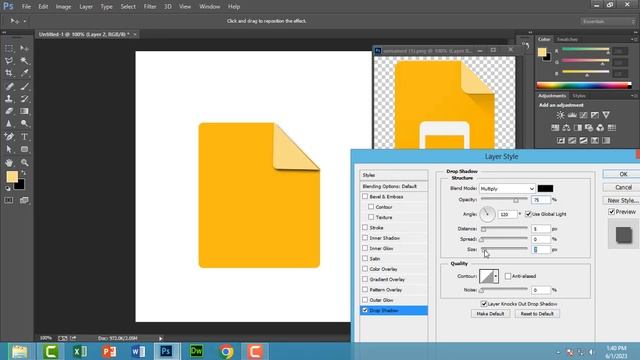Add a Color Balance adjustment

pyautogui.click(x=566, y=128)
